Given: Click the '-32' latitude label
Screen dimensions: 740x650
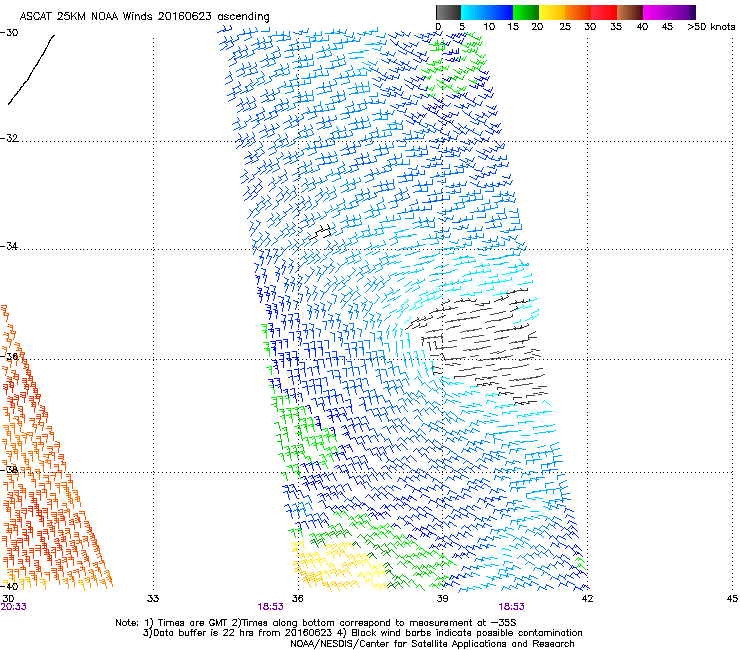Looking at the screenshot, I should [x=9, y=138].
